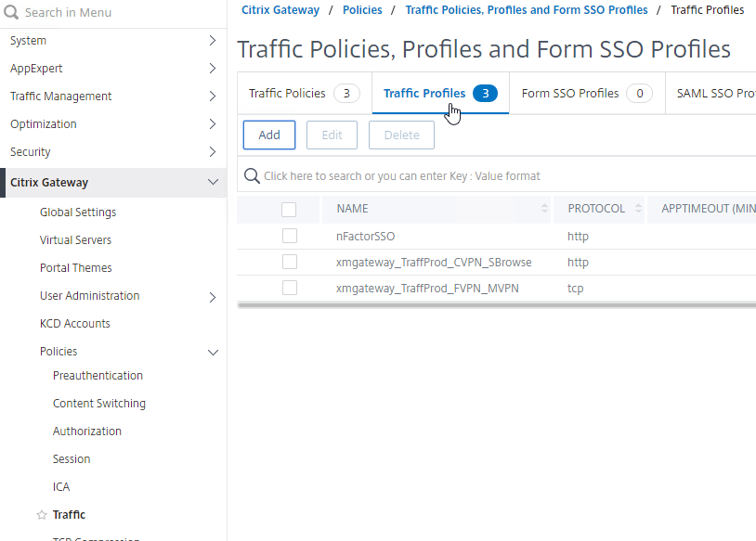Image resolution: width=756 pixels, height=541 pixels.
Task: Click the http protocol cell for nFactorSSO
Action: tap(578, 237)
